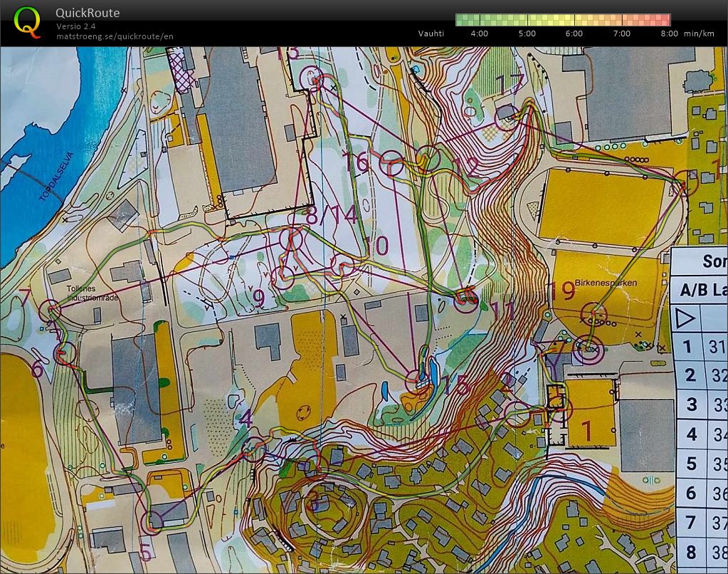Image resolution: width=728 pixels, height=574 pixels.
Task: Click row number 5 in the control table
Action: (691, 463)
